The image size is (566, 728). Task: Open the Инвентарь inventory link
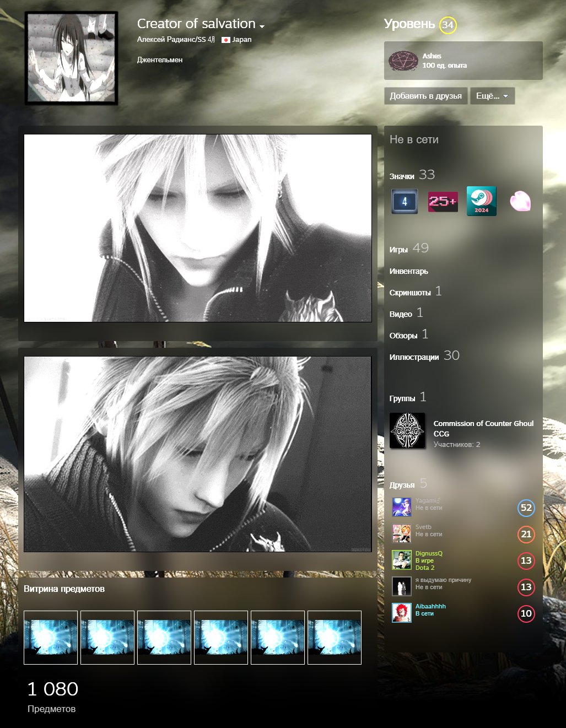(x=408, y=271)
